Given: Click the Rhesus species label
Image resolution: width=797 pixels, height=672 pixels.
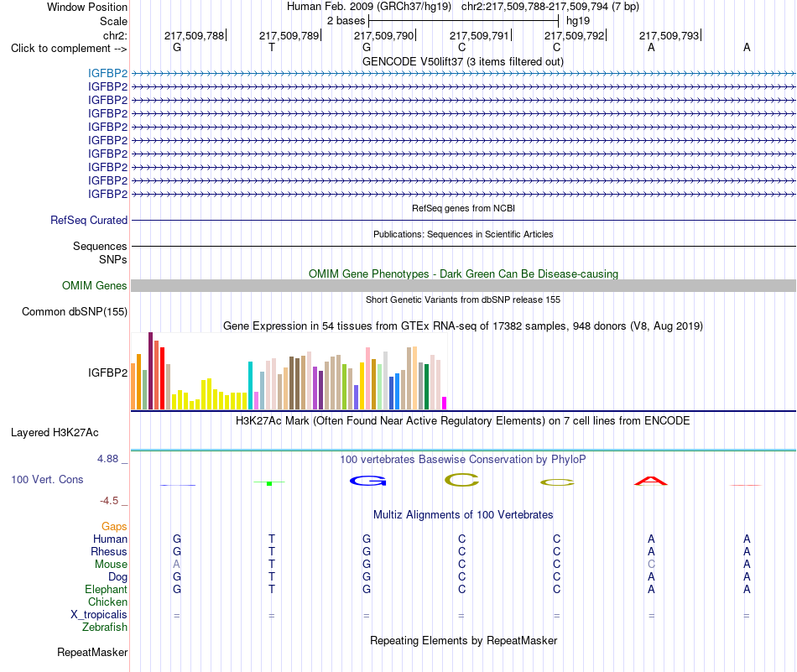Looking at the screenshot, I should (x=109, y=551).
